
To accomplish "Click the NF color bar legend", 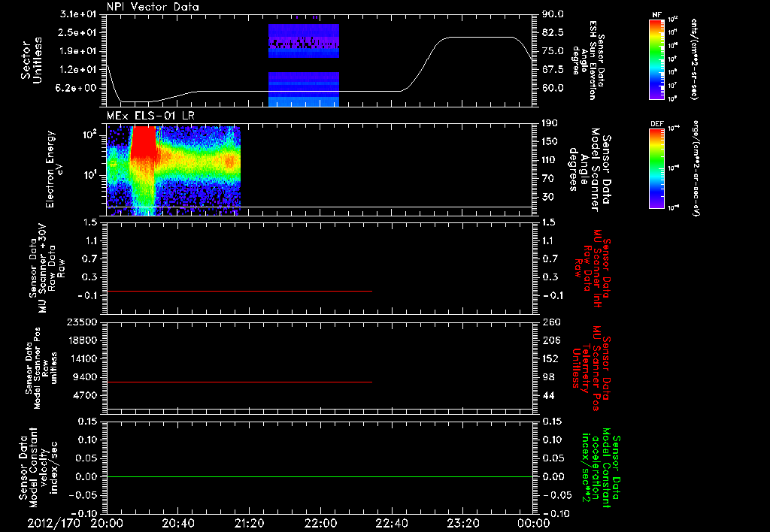I will (656, 59).
